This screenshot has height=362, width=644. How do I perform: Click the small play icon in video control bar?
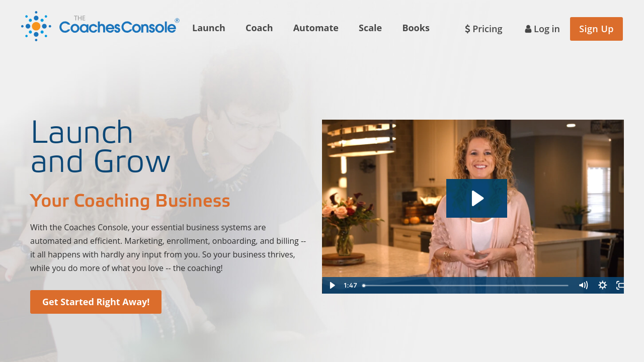click(332, 285)
